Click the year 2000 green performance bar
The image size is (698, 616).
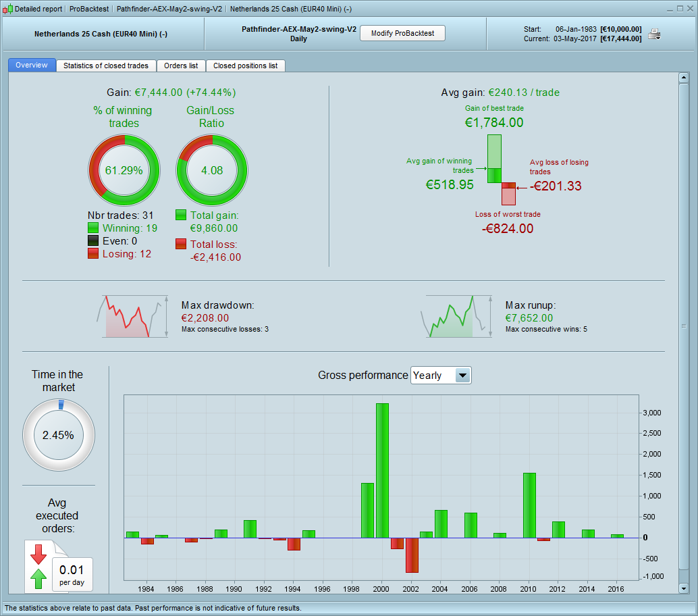(382, 470)
